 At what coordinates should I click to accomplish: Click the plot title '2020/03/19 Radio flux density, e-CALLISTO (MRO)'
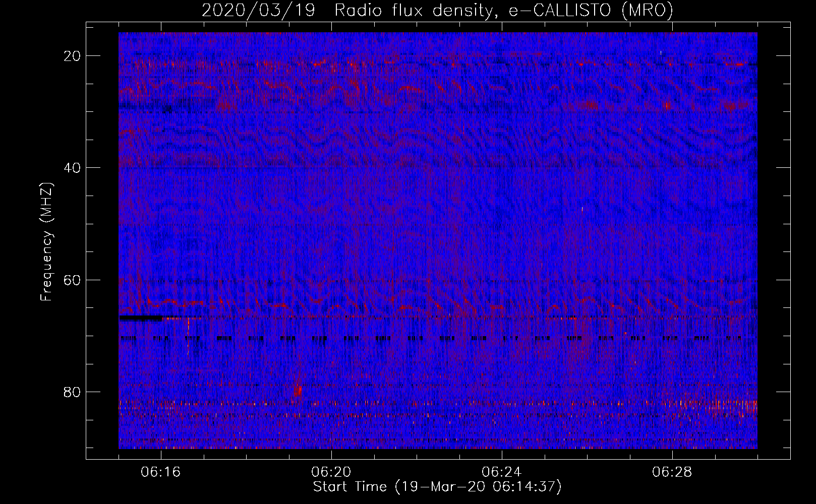pos(437,10)
